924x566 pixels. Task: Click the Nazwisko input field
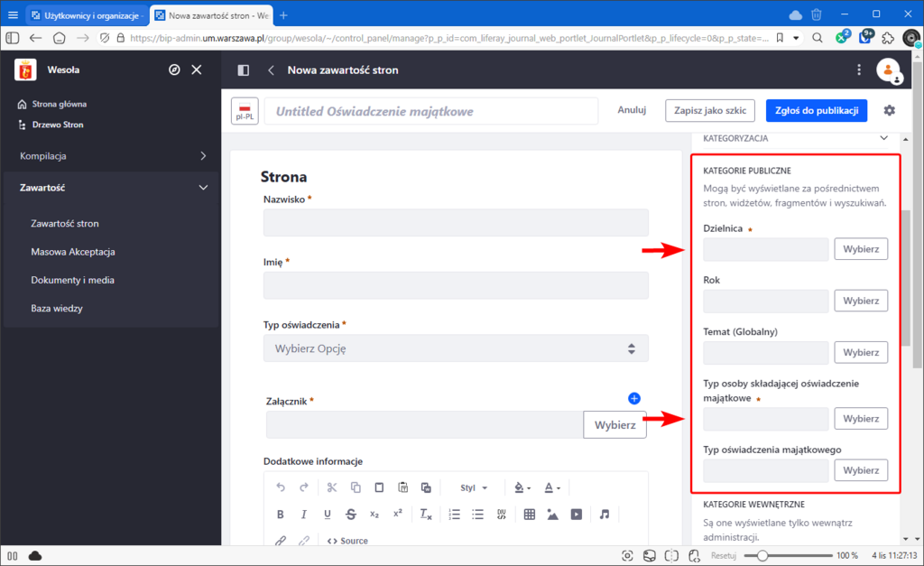pyautogui.click(x=456, y=223)
